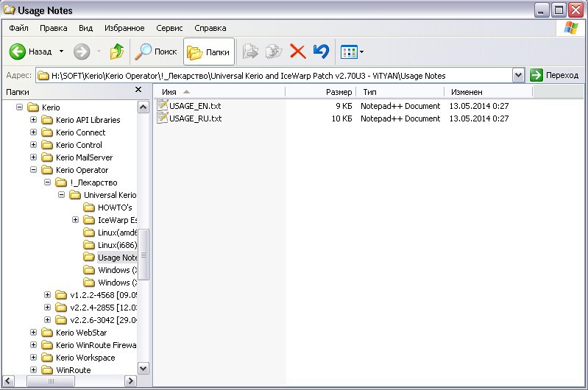Select the Linux(i686) folder in tree
The width and height of the screenshot is (588, 390).
[117, 245]
